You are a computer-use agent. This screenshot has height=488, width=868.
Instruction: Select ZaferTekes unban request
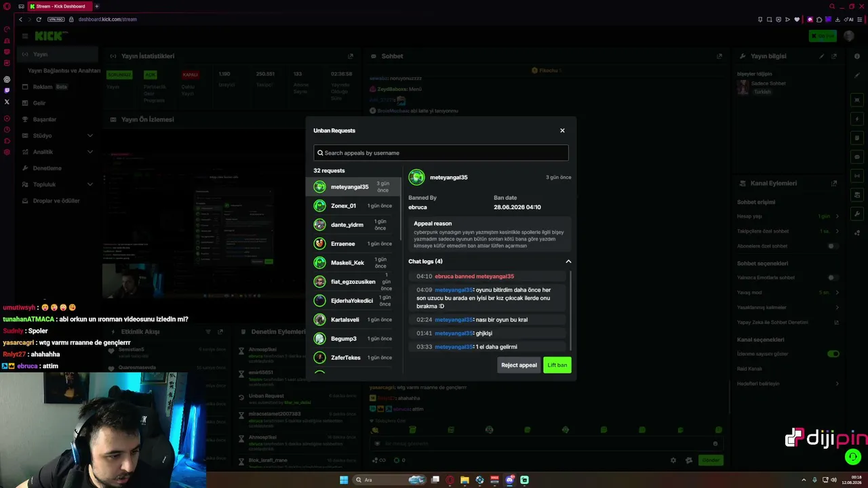353,357
